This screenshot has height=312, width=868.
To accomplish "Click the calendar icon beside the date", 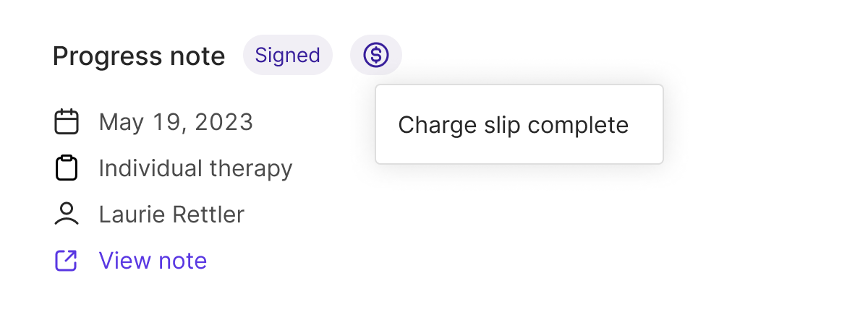I will click(67, 122).
